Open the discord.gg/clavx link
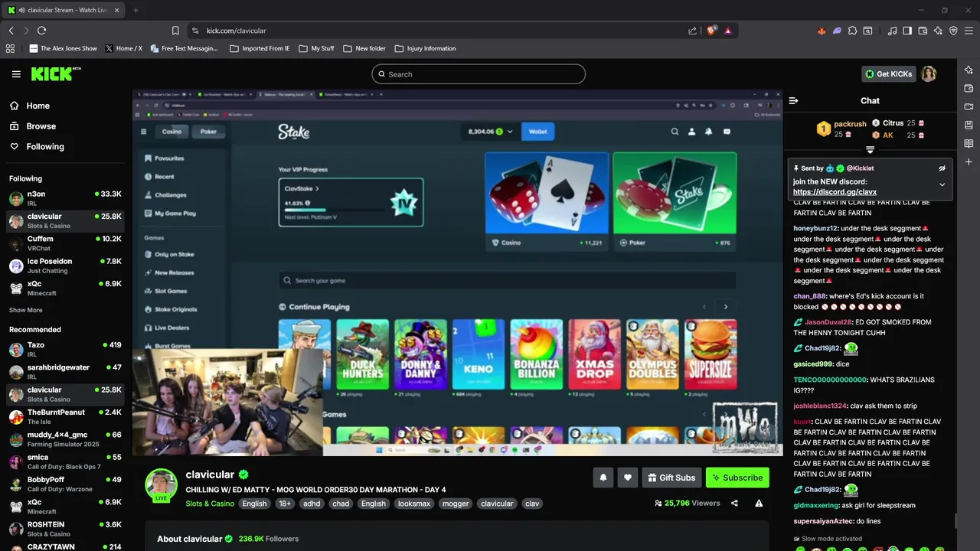Image resolution: width=980 pixels, height=551 pixels. coord(835,192)
